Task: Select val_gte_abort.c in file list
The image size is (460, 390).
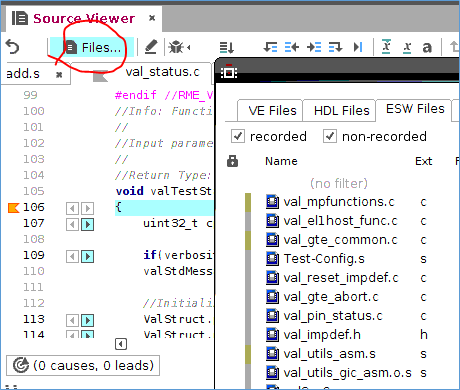Action: (331, 297)
